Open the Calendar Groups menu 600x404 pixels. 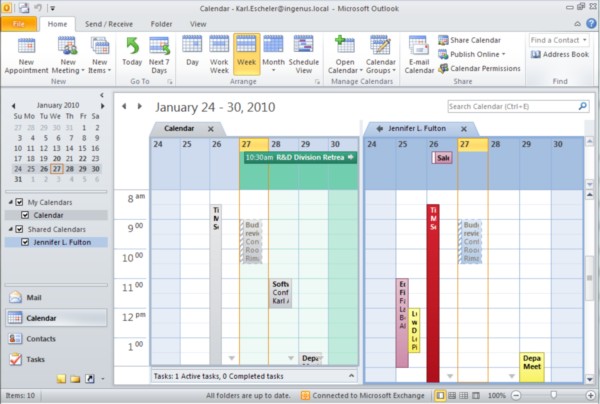click(380, 55)
